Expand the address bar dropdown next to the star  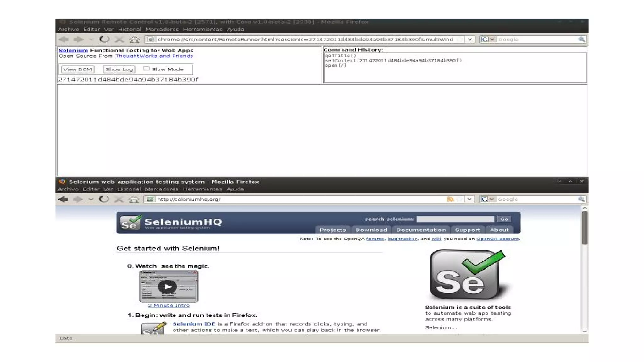point(469,199)
